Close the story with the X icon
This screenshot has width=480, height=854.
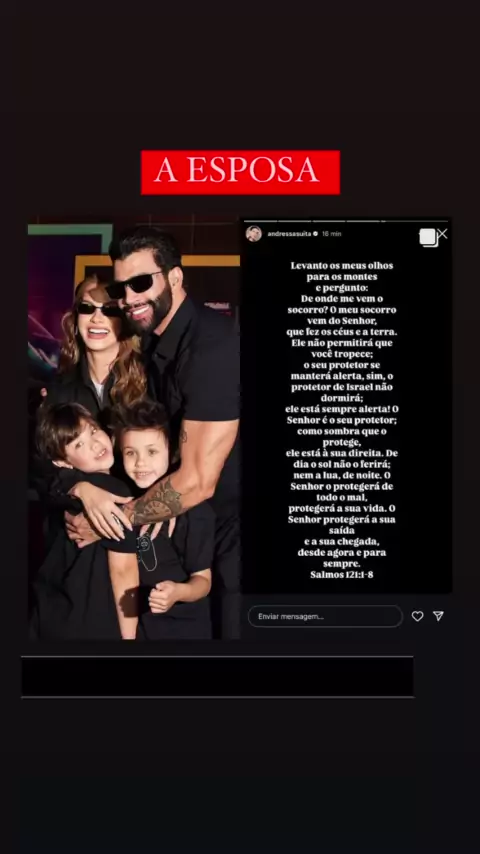coord(443,234)
